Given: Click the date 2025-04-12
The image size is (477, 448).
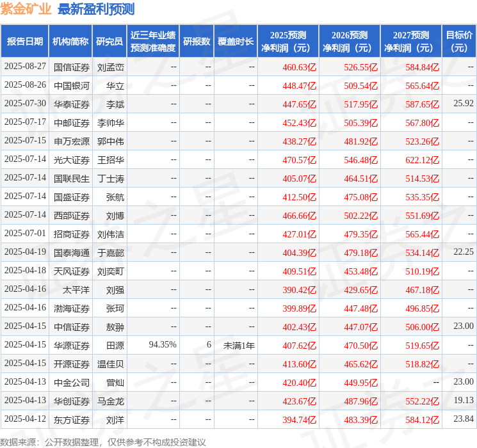Looking at the screenshot, I should click(25, 419).
